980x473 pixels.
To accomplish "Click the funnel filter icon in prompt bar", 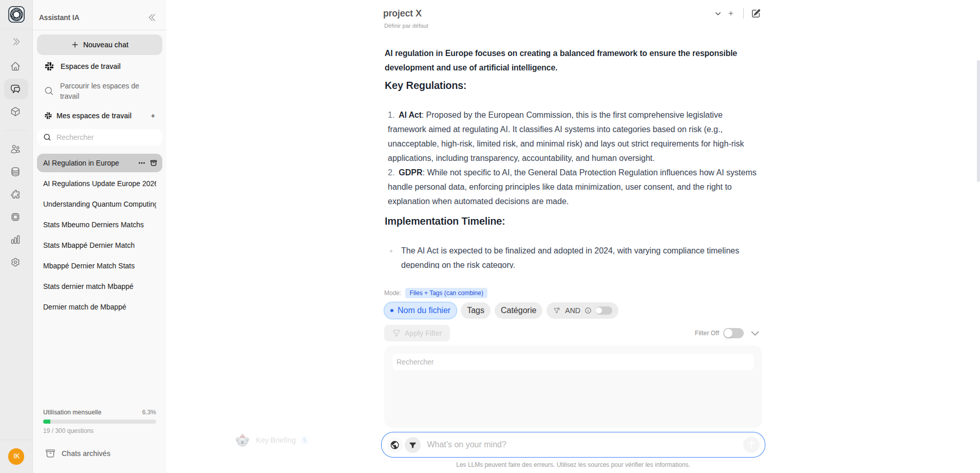I will [x=413, y=445].
